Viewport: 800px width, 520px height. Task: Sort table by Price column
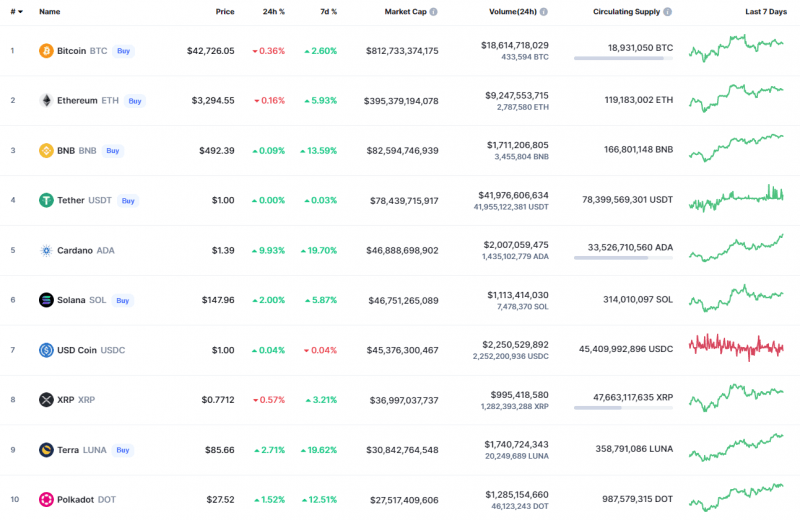coord(225,12)
